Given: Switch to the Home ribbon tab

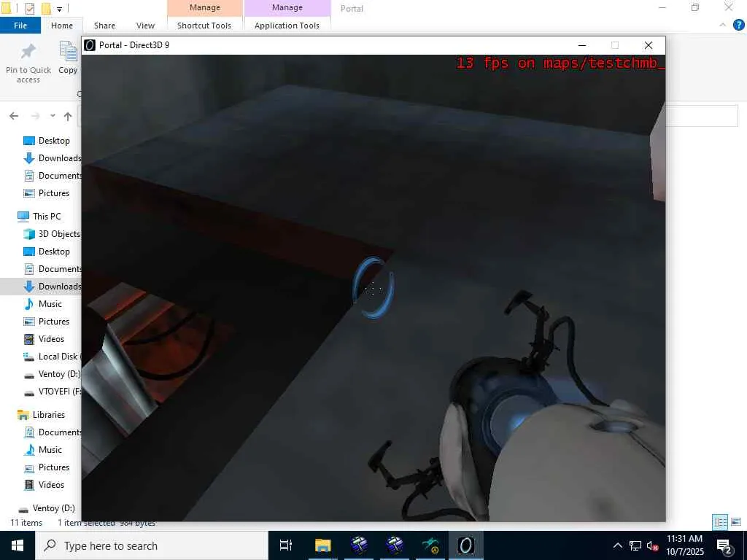Looking at the screenshot, I should [x=62, y=26].
